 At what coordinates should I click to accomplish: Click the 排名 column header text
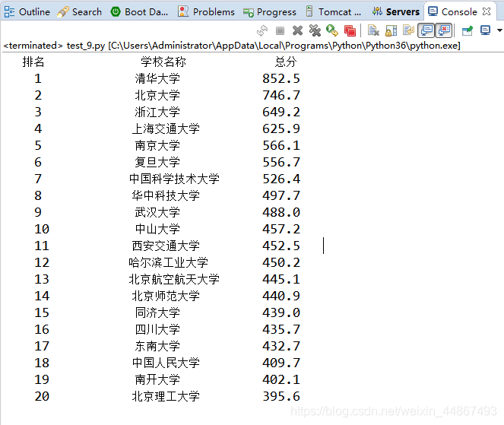[33, 62]
